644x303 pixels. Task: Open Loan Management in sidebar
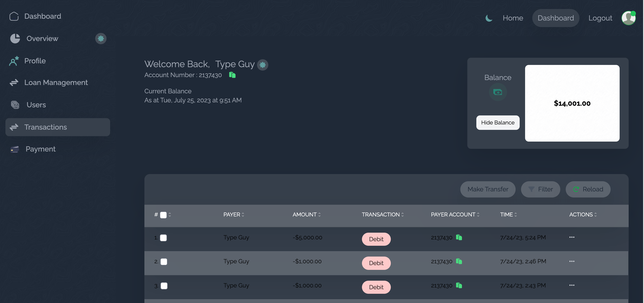point(56,83)
